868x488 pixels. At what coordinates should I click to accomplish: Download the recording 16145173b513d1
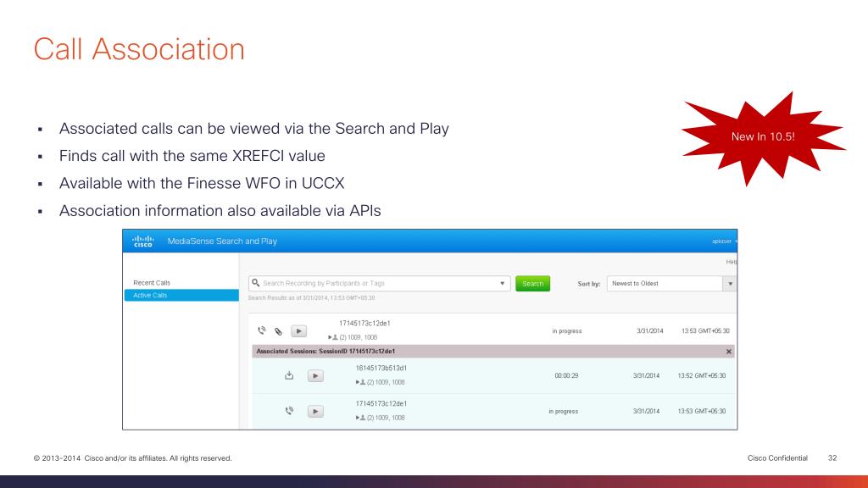(289, 375)
